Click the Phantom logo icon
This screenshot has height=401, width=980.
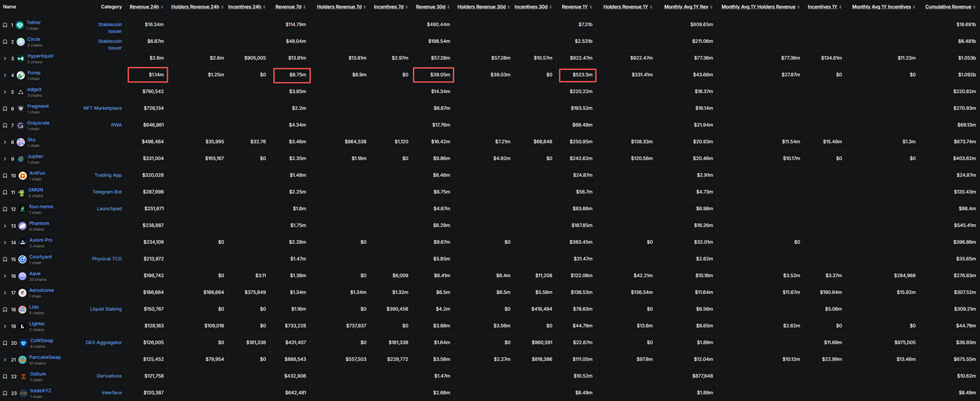(23, 226)
